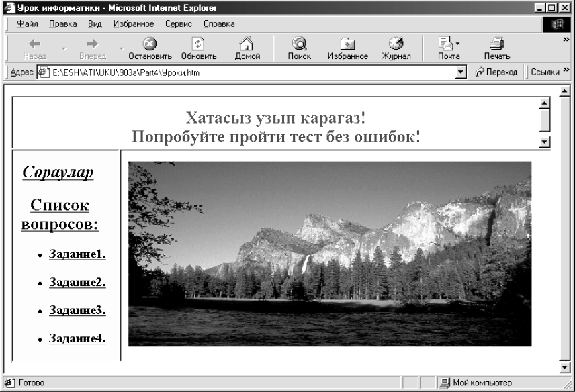Open Избранное favorites toolbar icon
The image size is (575, 392).
[x=347, y=44]
